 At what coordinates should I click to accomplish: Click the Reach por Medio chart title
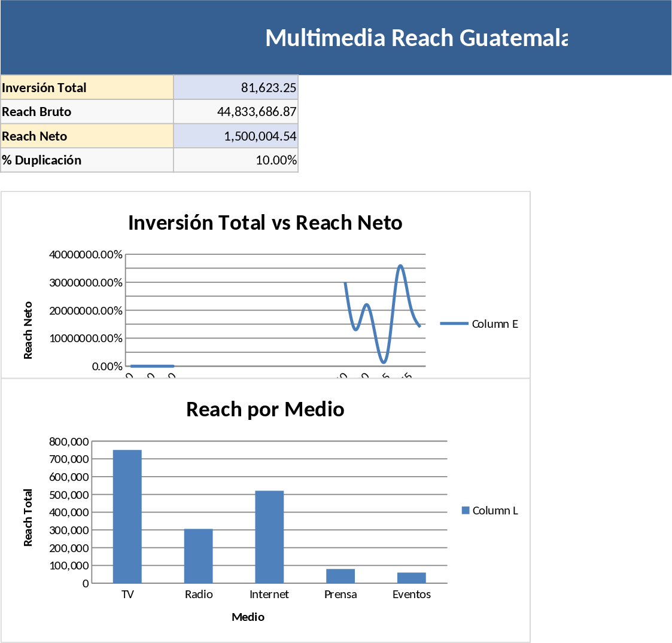tap(265, 409)
